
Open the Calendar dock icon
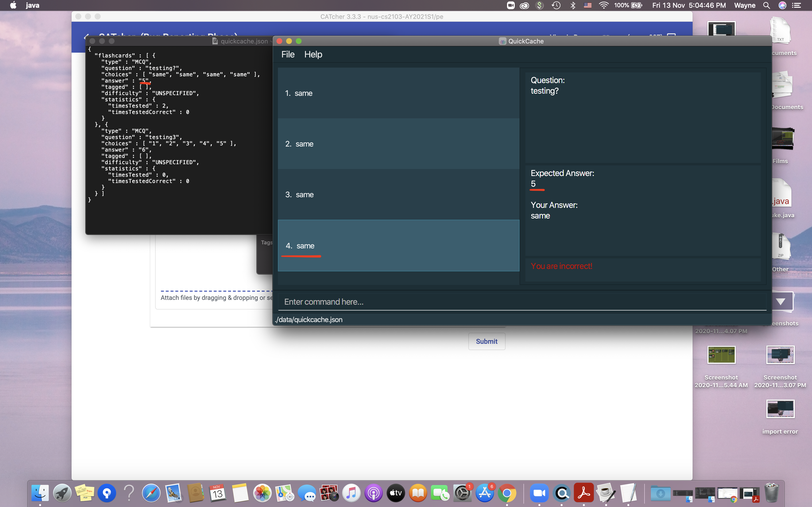pos(218,493)
